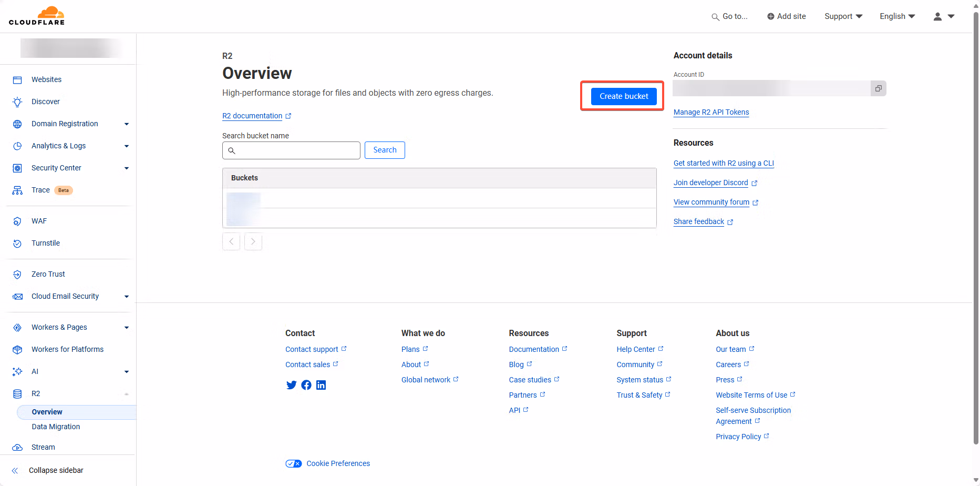
Task: Click the Cloud Email Security envelope icon
Action: (17, 297)
